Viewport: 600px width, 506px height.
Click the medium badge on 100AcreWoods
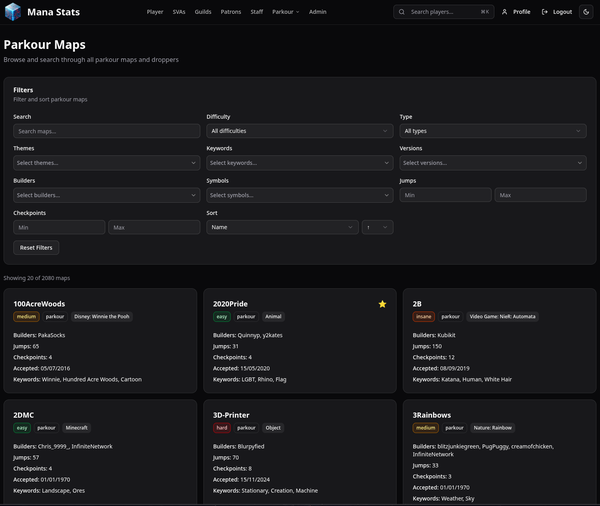tap(26, 317)
